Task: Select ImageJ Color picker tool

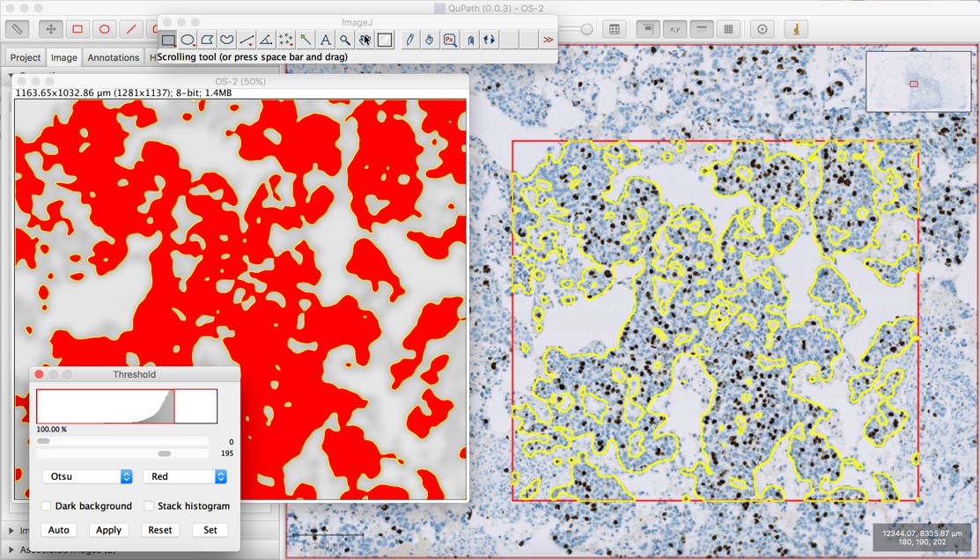Action: click(385, 40)
